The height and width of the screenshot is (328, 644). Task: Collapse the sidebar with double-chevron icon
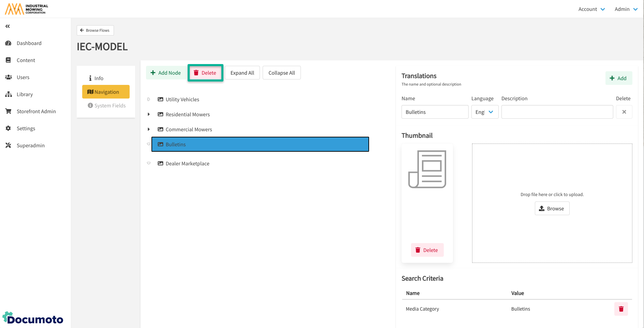point(8,26)
